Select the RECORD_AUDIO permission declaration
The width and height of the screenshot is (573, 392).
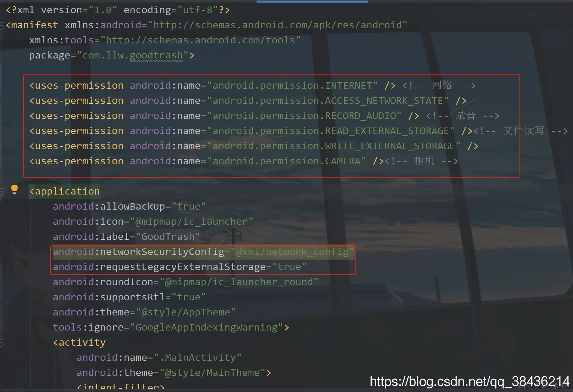point(224,116)
